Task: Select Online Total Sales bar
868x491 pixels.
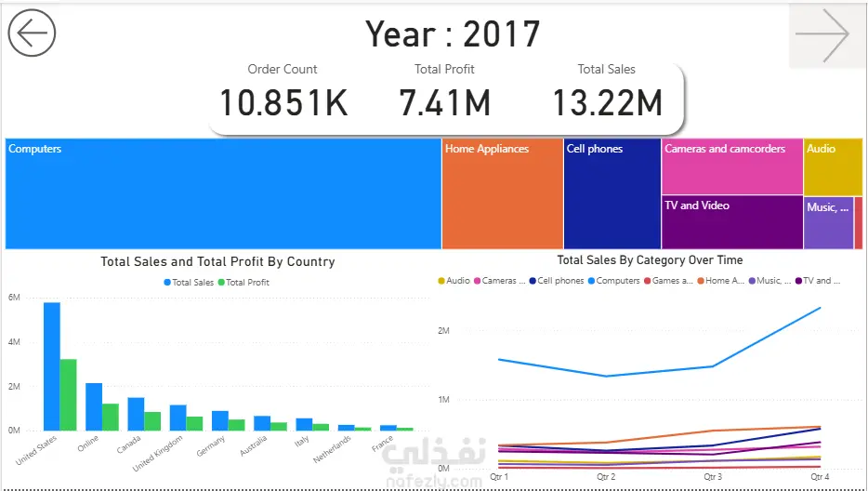Action: (x=94, y=406)
